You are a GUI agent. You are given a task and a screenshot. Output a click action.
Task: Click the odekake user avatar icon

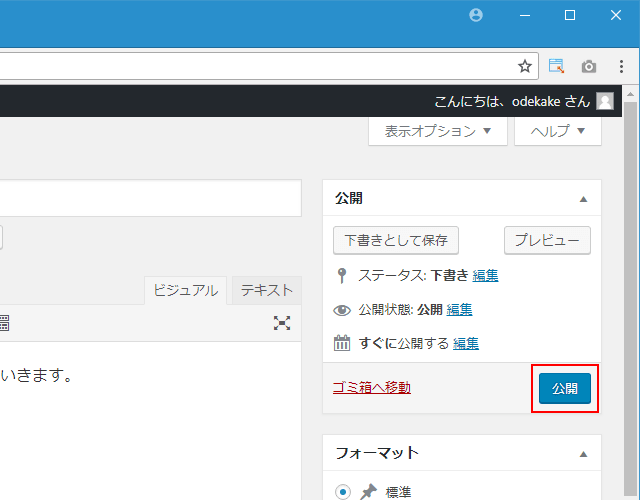[x=605, y=101]
